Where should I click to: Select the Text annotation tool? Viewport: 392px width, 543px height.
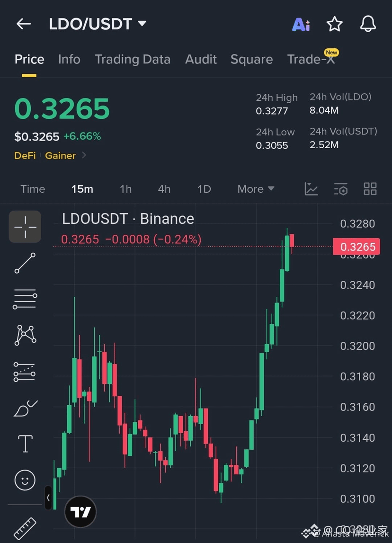click(25, 444)
